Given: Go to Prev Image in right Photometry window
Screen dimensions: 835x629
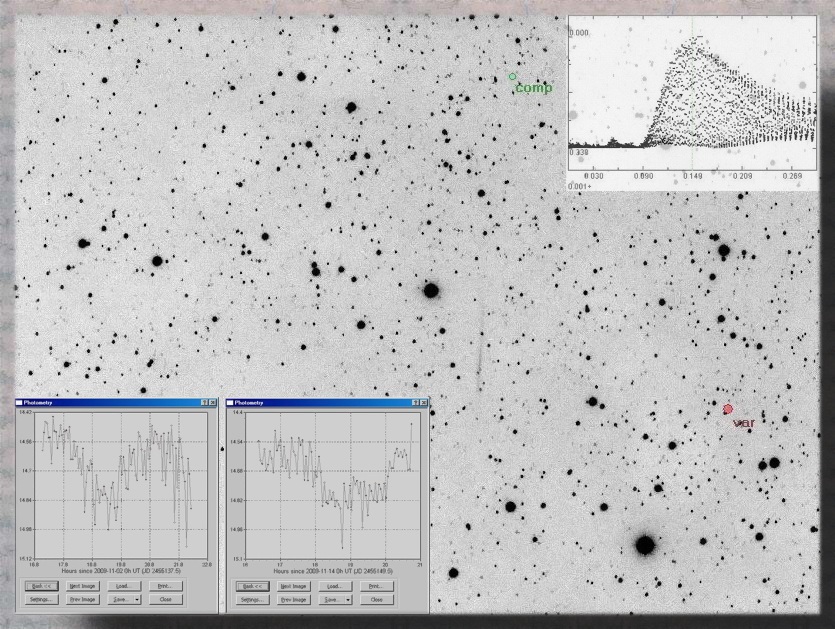Looking at the screenshot, I should (292, 600).
